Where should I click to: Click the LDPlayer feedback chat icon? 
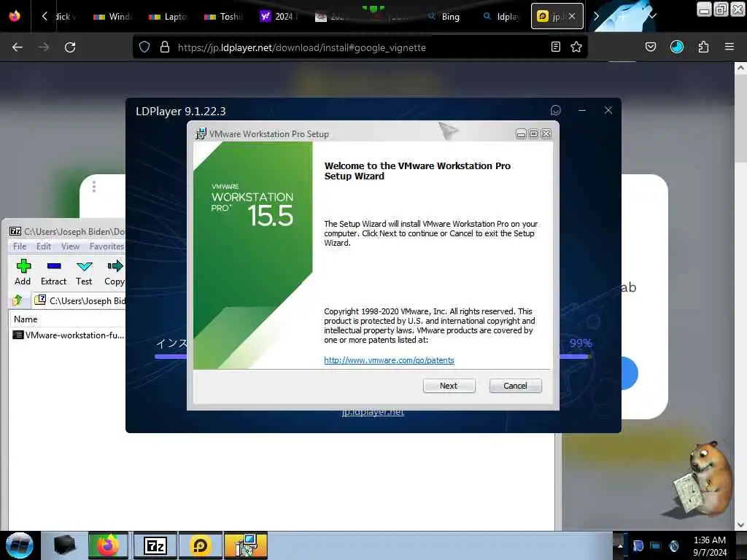[555, 111]
